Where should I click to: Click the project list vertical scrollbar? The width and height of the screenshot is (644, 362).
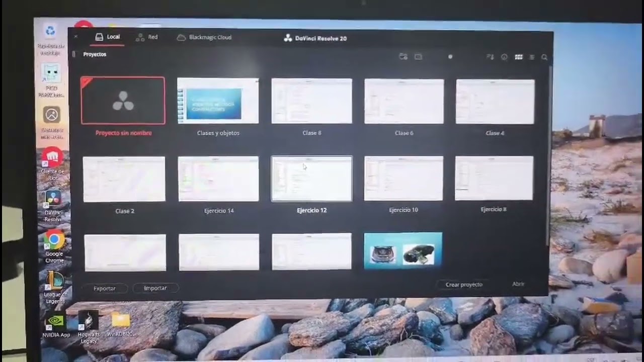(549, 156)
